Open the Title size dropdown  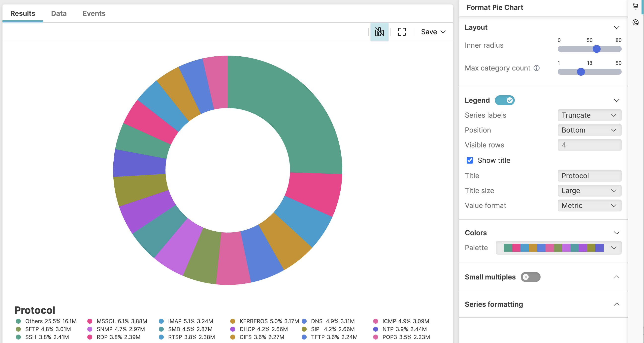589,190
